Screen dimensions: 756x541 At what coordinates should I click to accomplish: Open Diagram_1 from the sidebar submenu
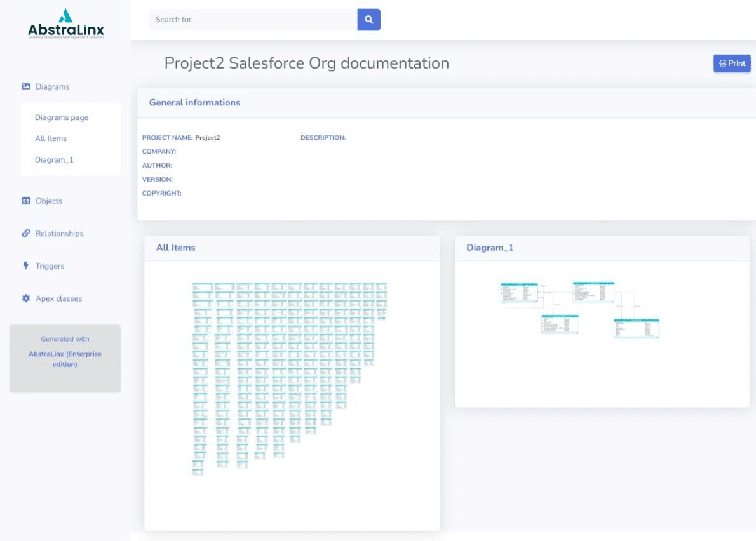click(x=54, y=160)
